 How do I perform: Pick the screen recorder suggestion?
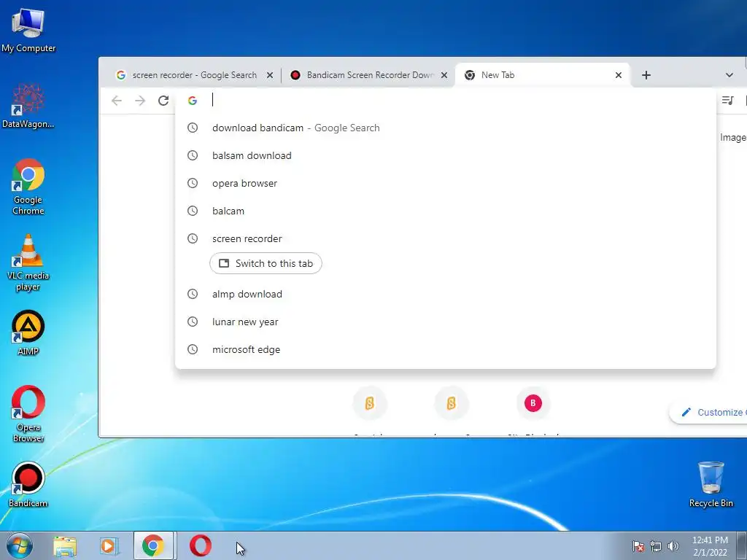[x=446, y=238]
